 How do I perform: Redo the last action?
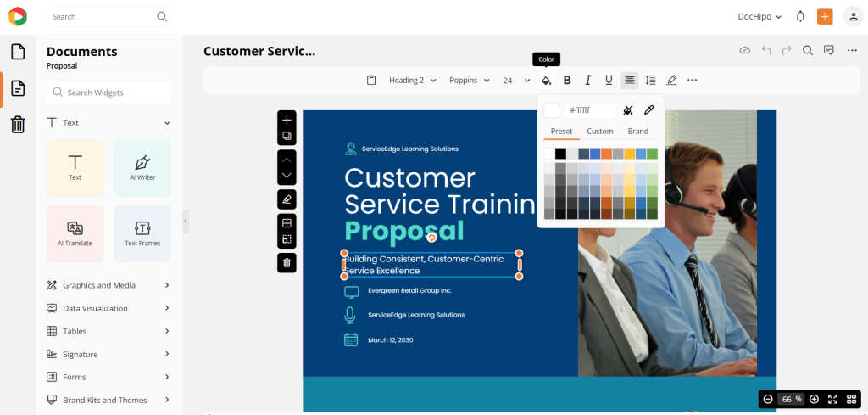tap(787, 50)
